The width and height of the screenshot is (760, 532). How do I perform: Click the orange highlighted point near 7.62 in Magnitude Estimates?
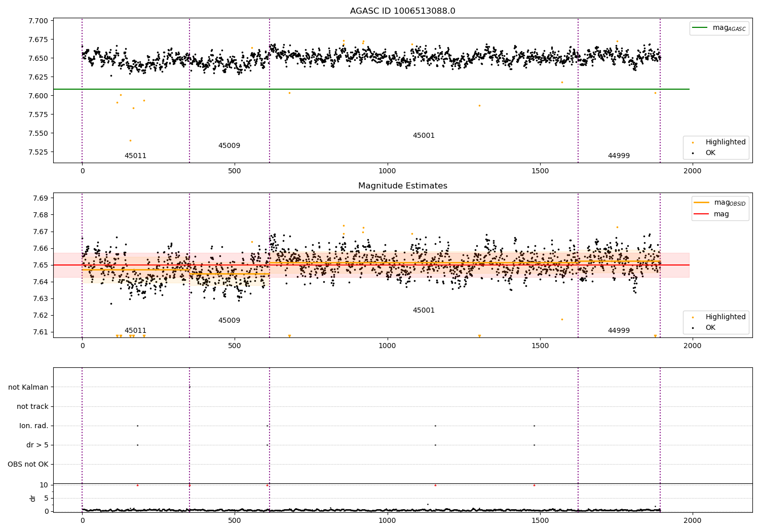click(561, 319)
